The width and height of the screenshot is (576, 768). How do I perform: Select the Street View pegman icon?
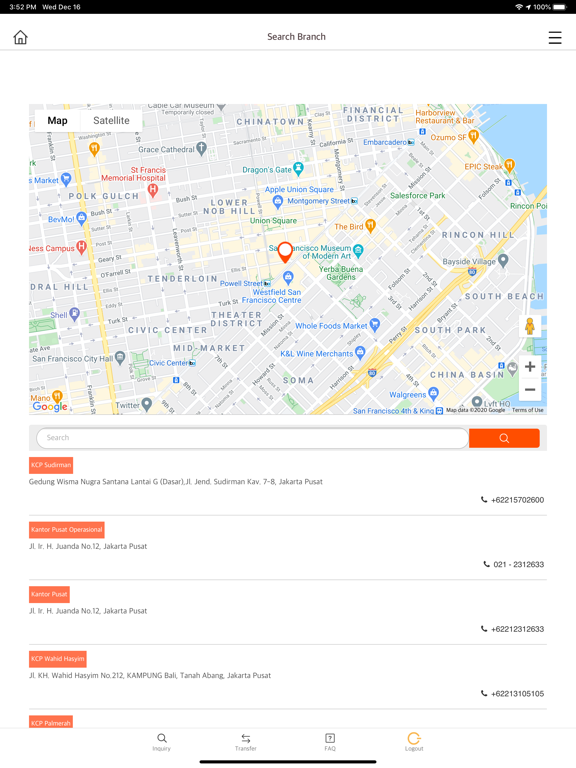[x=530, y=326]
